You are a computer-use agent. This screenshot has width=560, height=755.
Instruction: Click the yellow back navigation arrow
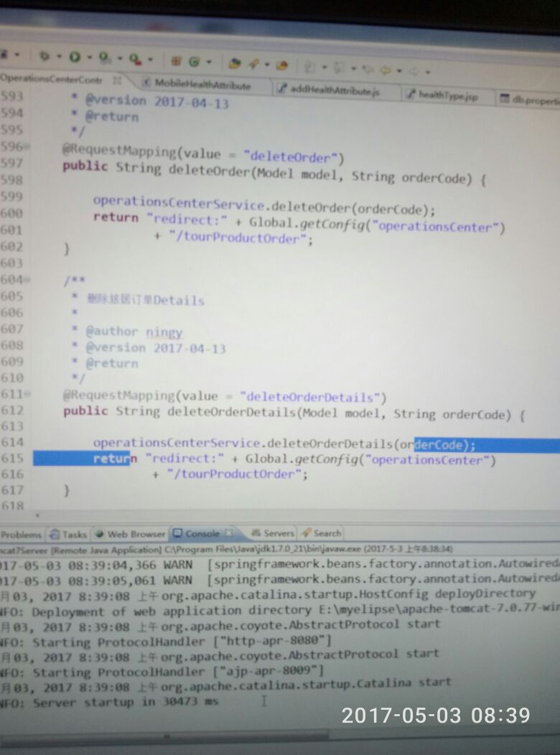(386, 70)
